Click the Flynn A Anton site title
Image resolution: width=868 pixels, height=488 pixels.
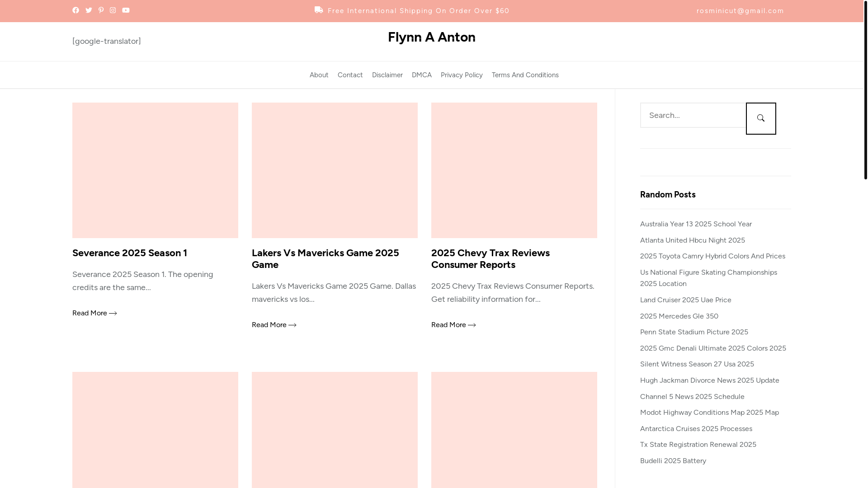(432, 37)
